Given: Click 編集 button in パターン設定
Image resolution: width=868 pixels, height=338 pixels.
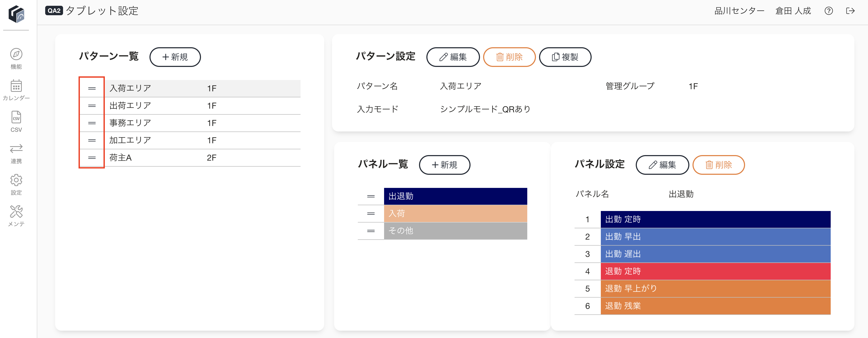Looking at the screenshot, I should pos(453,57).
